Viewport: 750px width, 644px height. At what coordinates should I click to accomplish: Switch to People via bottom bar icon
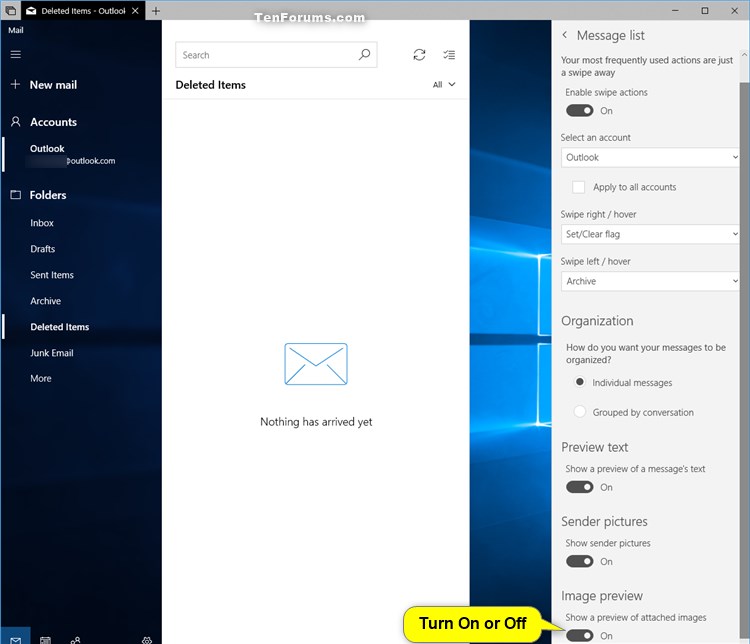click(76, 640)
